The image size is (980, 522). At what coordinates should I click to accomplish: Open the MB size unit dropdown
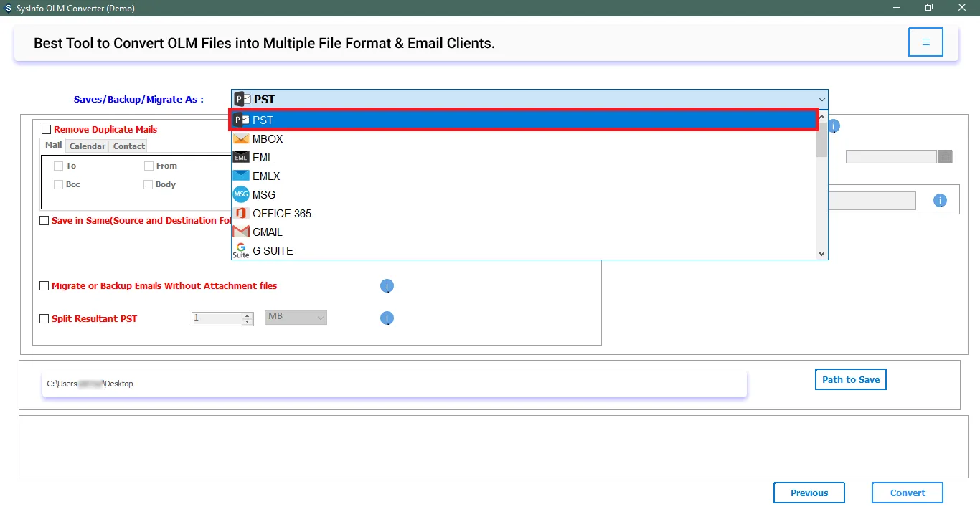296,317
